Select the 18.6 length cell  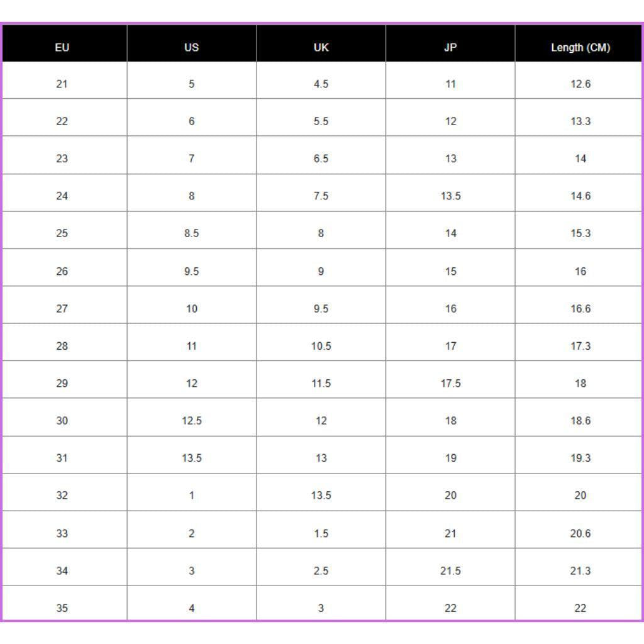pos(580,421)
